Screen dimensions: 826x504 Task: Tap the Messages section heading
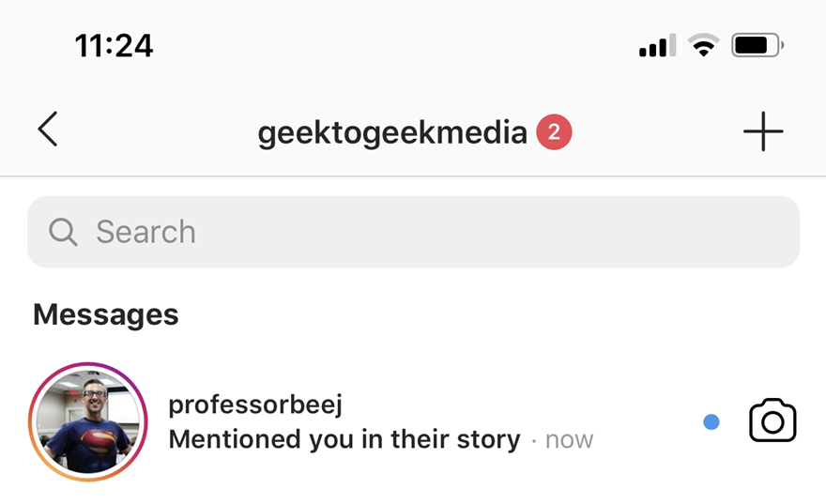coord(105,314)
